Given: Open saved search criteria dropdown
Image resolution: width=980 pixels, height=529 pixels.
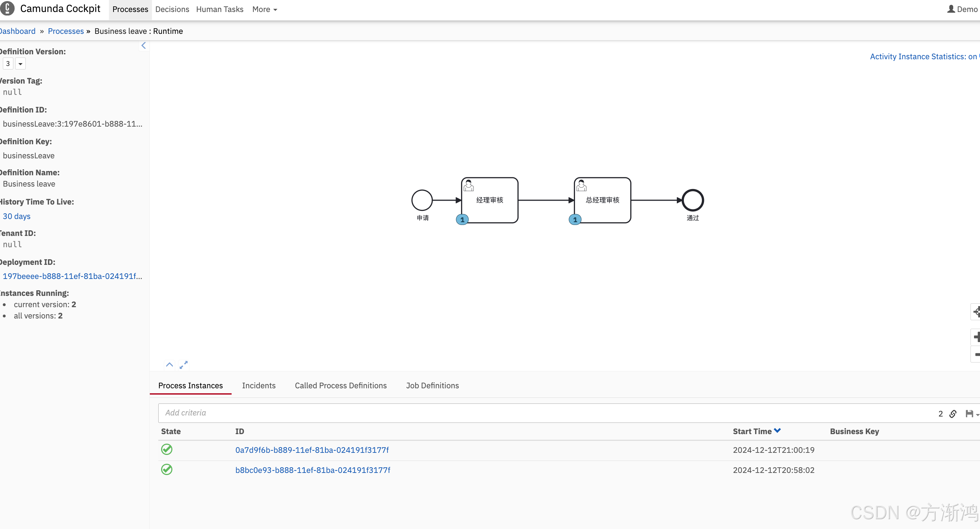Looking at the screenshot, I should tap(970, 414).
